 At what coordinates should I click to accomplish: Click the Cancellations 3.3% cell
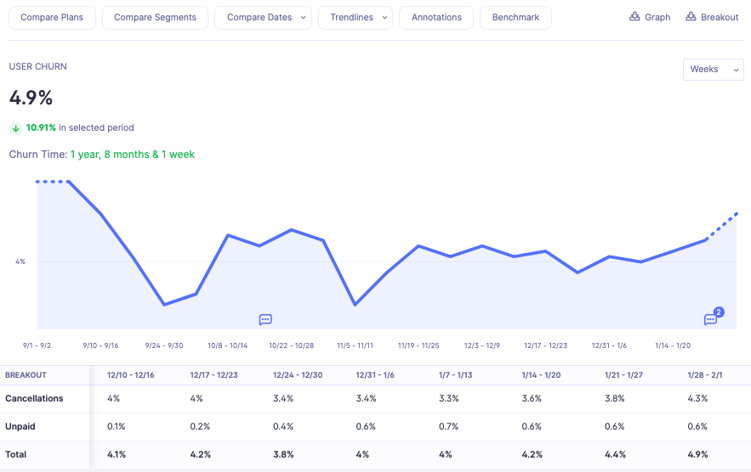point(449,399)
